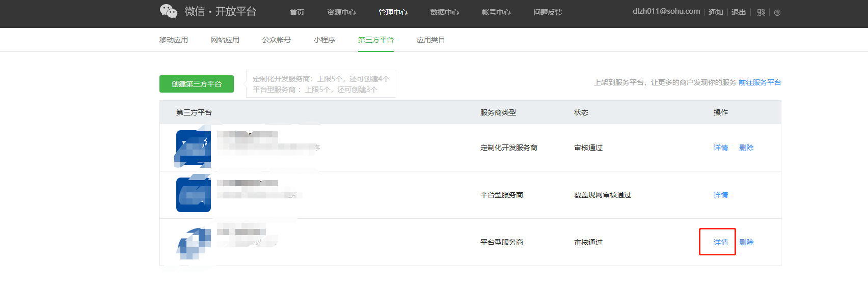Click the globe language icon

coord(777,13)
